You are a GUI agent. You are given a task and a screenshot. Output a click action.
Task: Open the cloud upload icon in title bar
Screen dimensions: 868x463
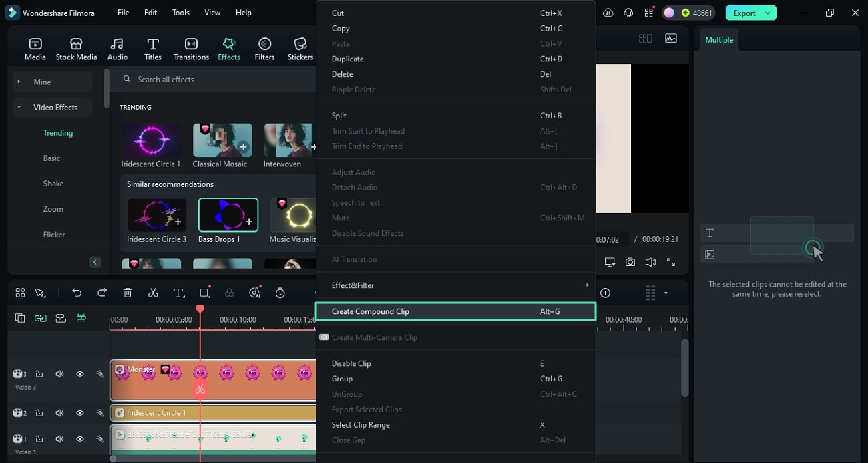[608, 13]
